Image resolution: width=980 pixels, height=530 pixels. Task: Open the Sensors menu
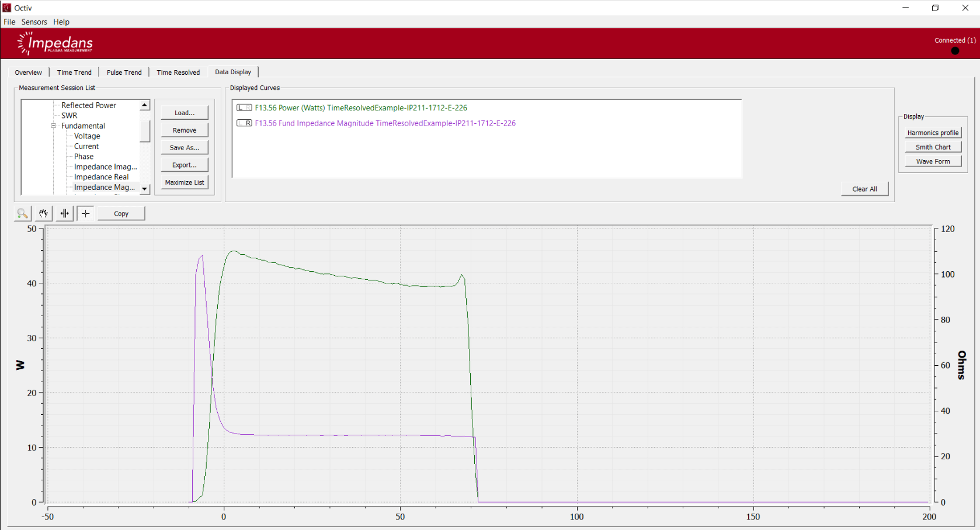[34, 22]
